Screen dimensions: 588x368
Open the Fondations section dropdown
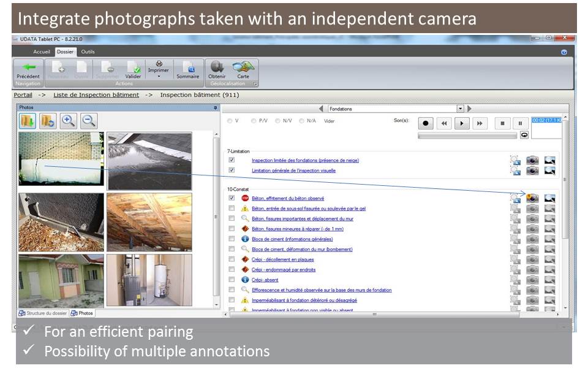460,109
